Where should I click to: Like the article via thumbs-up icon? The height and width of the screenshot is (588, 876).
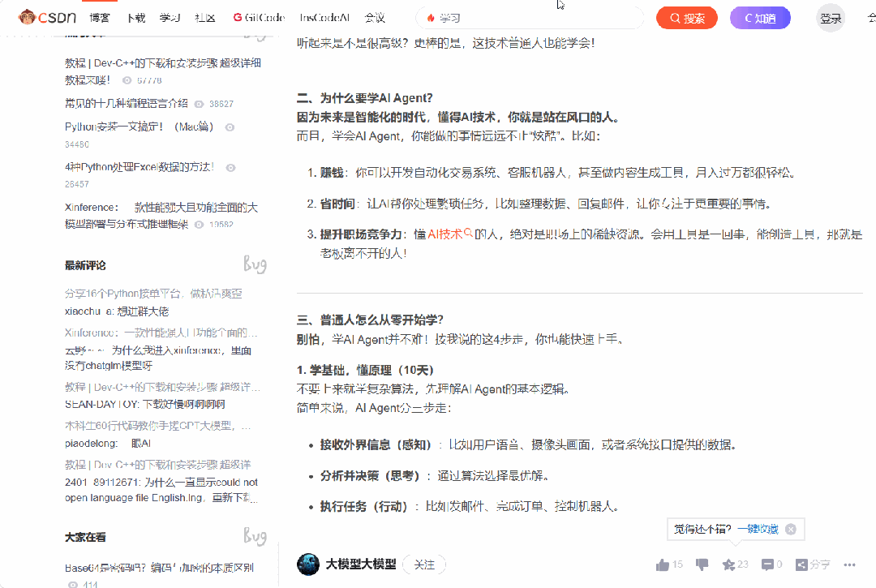click(663, 564)
